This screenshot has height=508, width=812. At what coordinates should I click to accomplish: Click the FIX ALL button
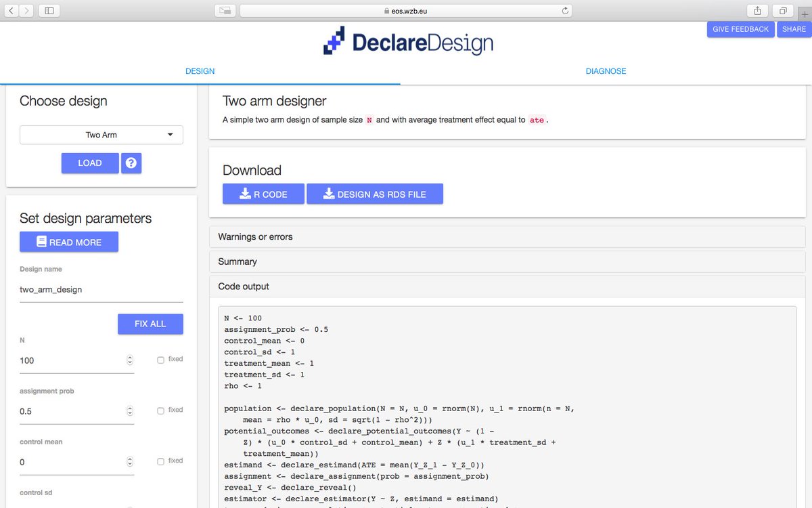pyautogui.click(x=150, y=324)
